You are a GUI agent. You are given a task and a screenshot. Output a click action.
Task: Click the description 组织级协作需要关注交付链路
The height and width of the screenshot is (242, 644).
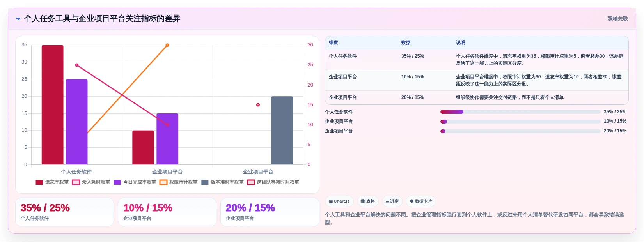509,97
